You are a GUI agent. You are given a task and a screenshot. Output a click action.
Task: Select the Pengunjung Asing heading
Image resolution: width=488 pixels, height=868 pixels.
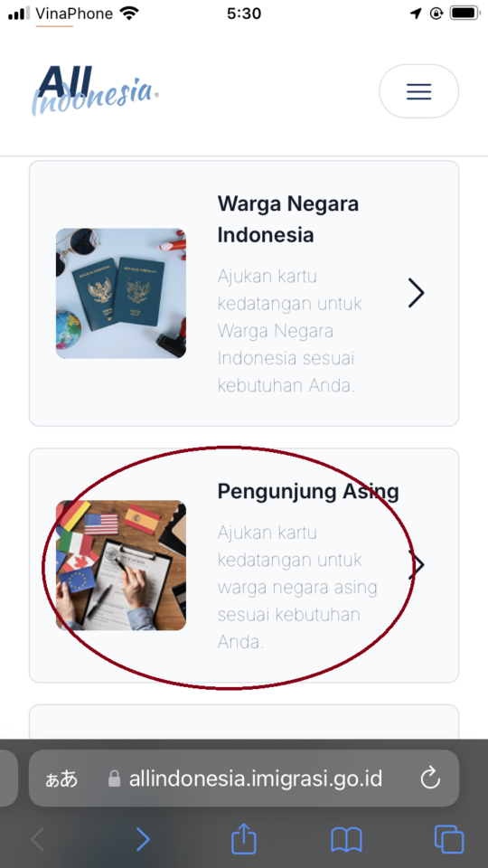pyautogui.click(x=307, y=492)
